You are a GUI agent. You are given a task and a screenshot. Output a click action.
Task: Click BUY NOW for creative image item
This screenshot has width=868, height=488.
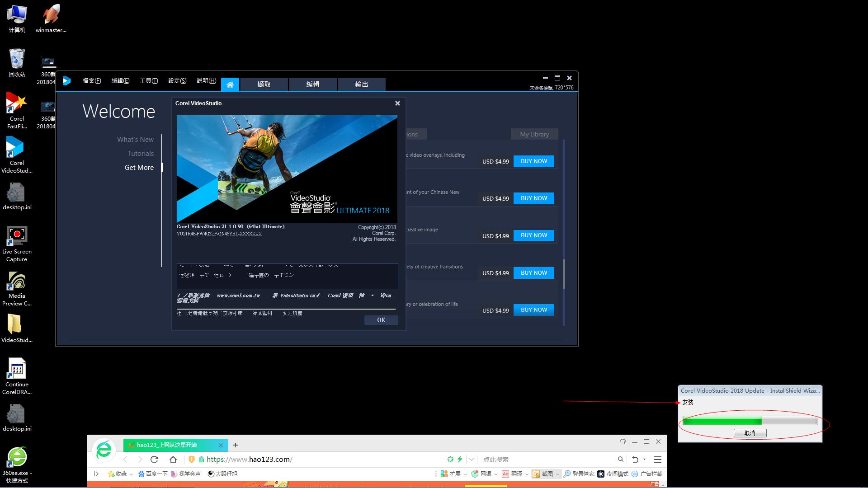coord(534,235)
